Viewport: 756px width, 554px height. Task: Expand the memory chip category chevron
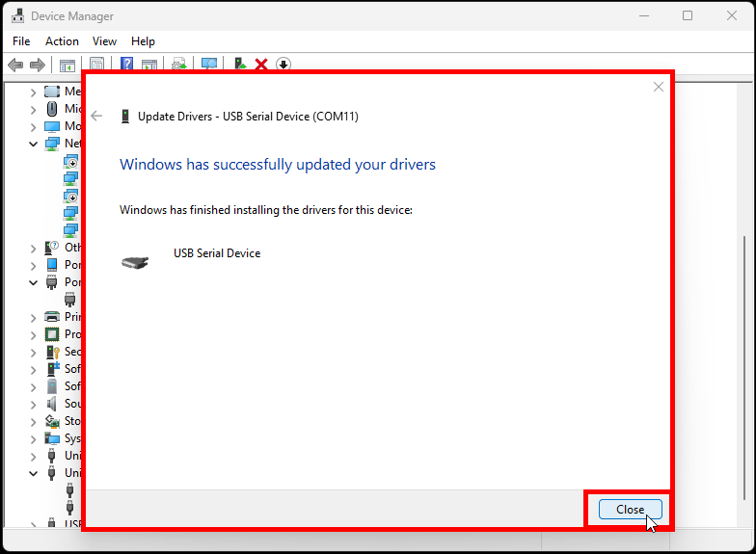click(33, 92)
